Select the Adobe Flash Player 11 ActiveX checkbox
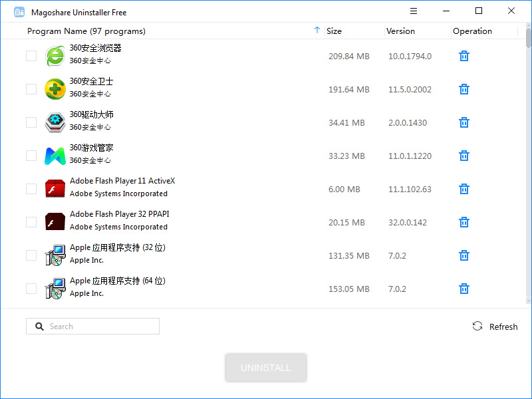This screenshot has height=399, width=532. tap(31, 189)
